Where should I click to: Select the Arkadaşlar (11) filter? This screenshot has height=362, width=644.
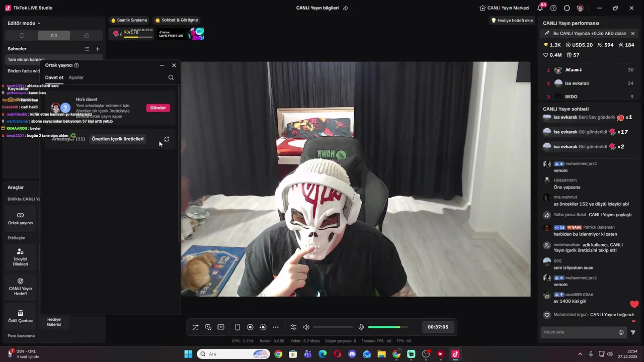point(68,139)
